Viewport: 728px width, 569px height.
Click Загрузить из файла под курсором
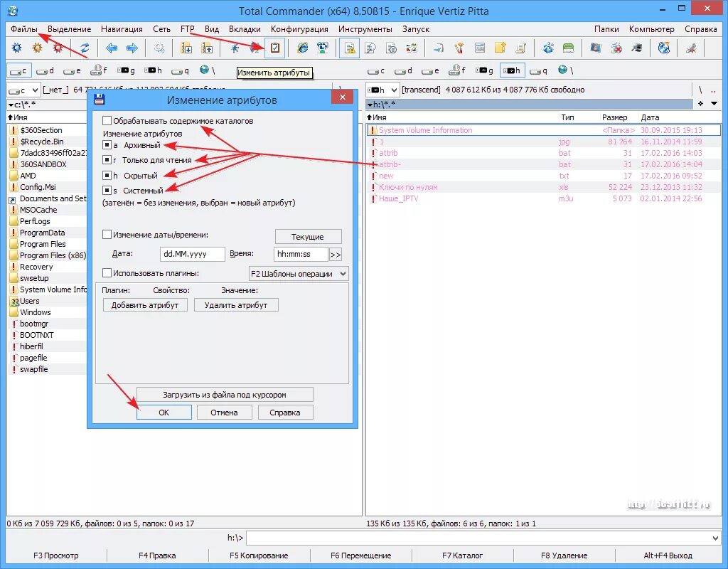(225, 395)
